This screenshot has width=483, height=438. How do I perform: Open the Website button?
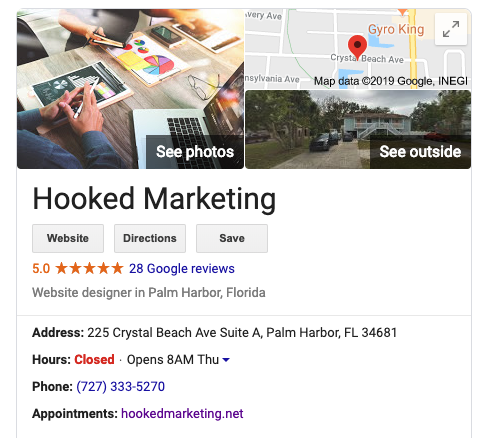pyautogui.click(x=68, y=238)
